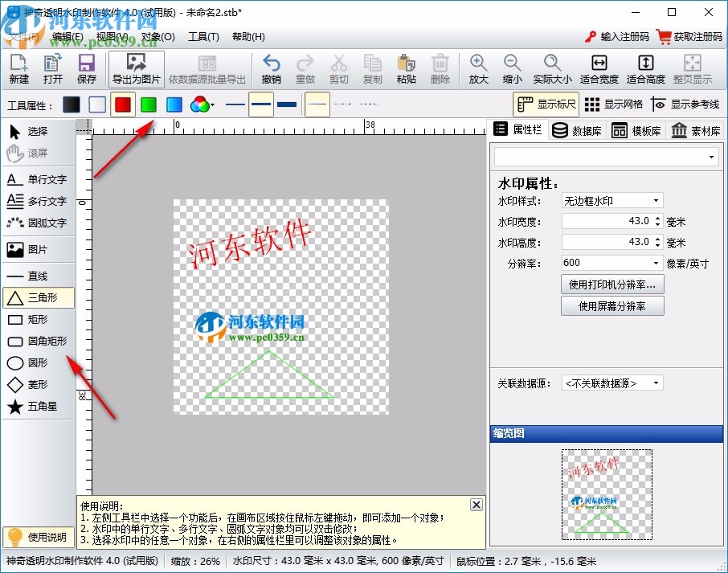Click 使用打印机分辨率... button

612,284
